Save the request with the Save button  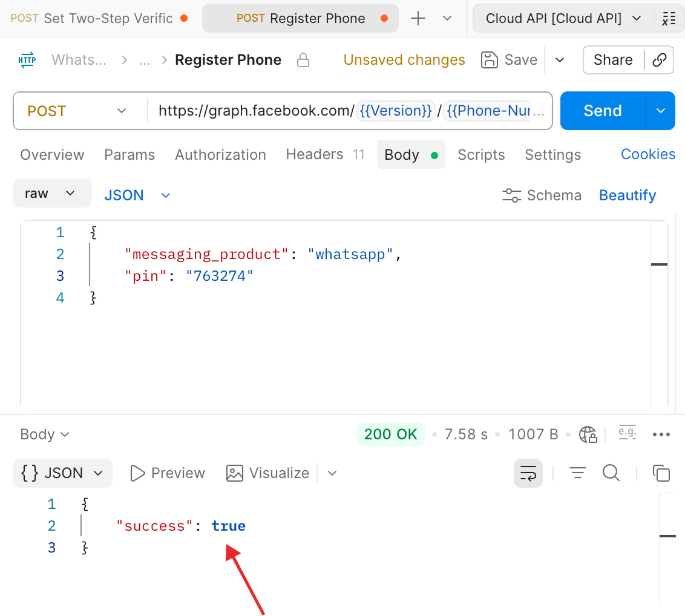[509, 60]
